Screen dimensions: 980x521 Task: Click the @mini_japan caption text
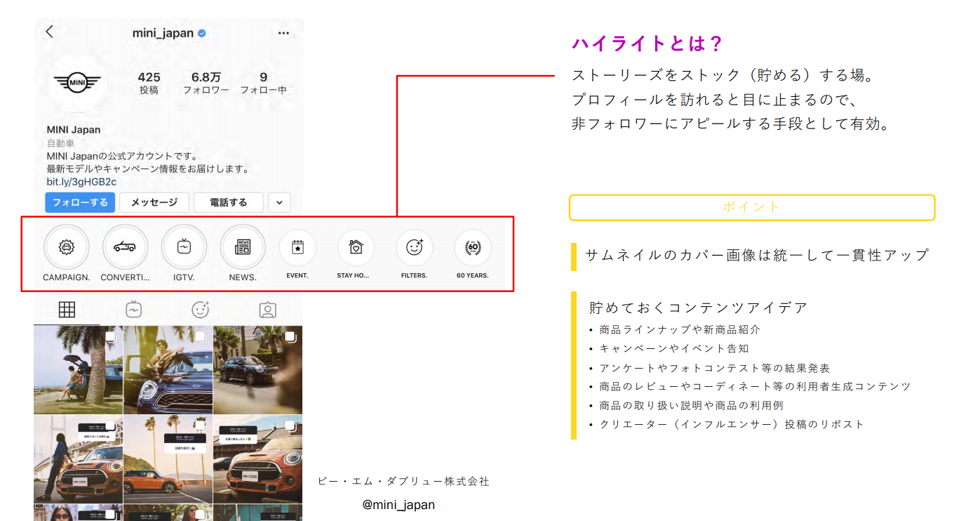398,505
